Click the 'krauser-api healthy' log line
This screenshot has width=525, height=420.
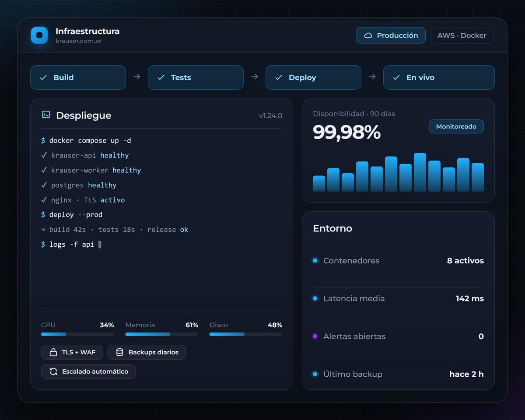pos(85,155)
